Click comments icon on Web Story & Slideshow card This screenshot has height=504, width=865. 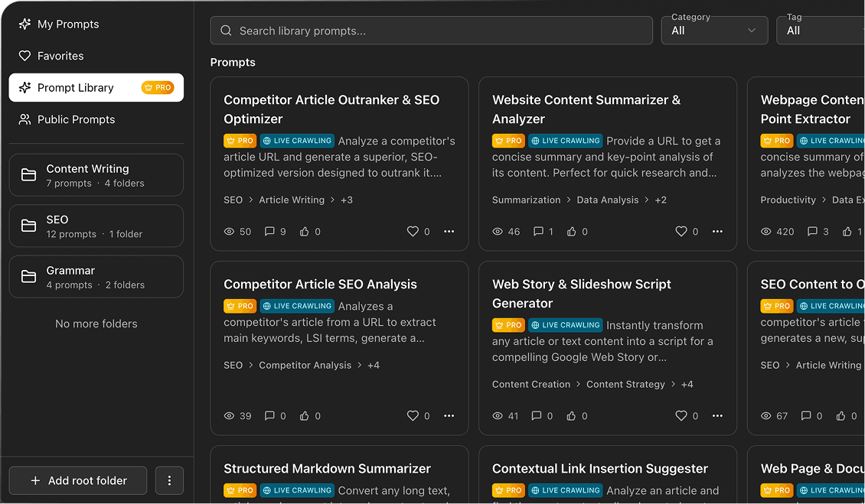(x=536, y=416)
